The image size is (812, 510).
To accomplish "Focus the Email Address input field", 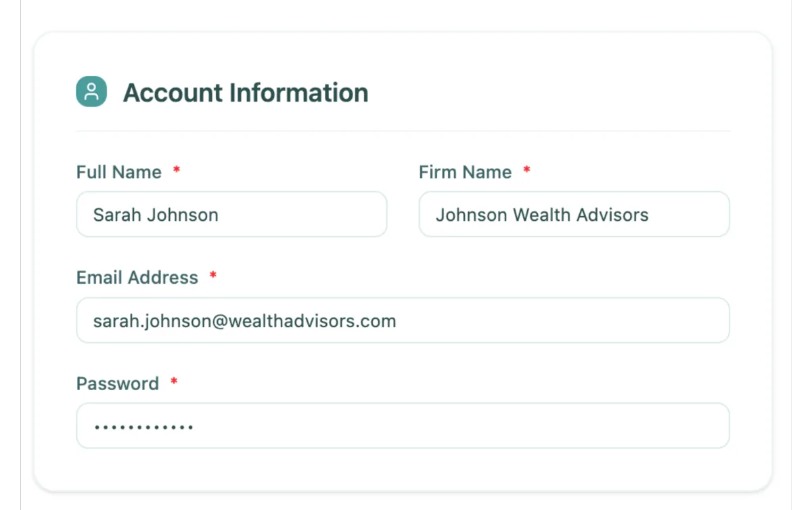I will 403,320.
